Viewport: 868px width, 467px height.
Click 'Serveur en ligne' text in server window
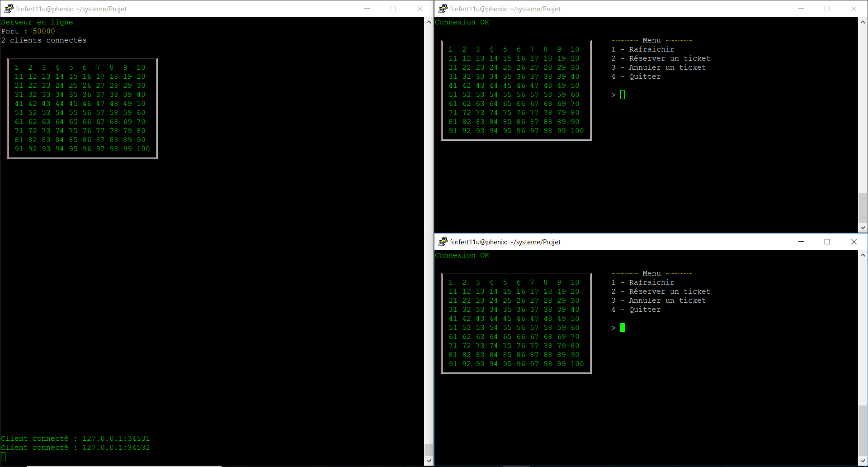(x=37, y=22)
